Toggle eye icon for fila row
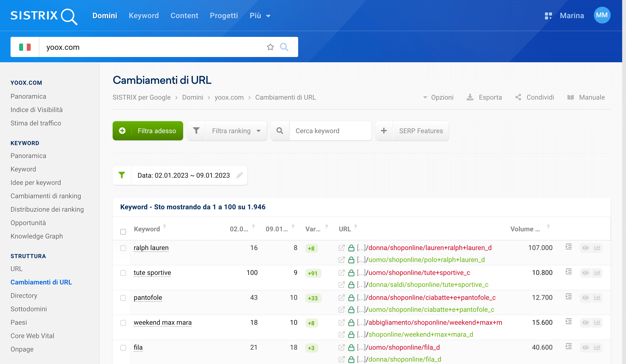This screenshot has width=626, height=364. point(585,347)
